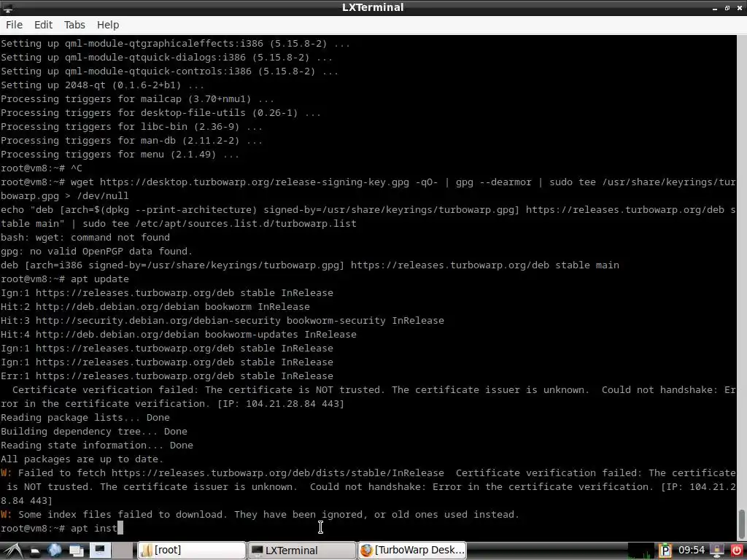Switch to the second desktop in the pager
The image size is (747, 560).
(123, 551)
